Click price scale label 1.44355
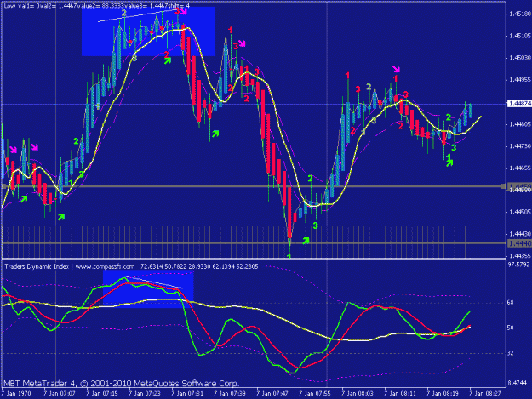Viewport: 532px width, 399px height. coord(519,256)
